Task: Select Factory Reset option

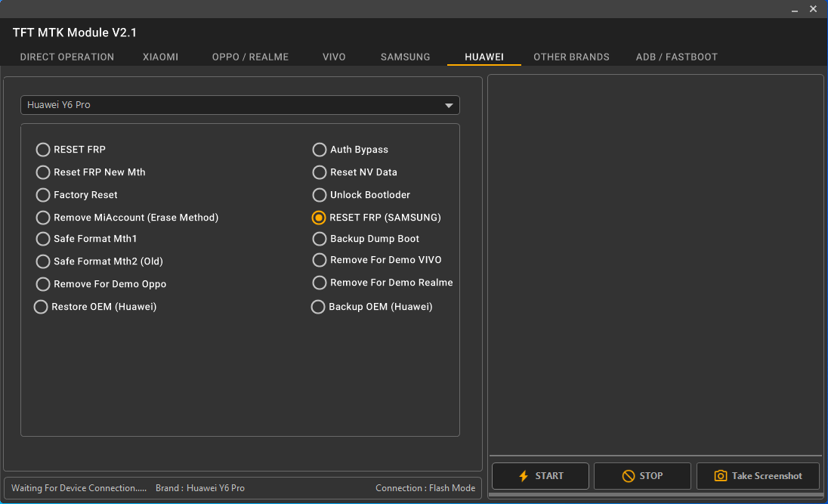Action: coord(42,195)
